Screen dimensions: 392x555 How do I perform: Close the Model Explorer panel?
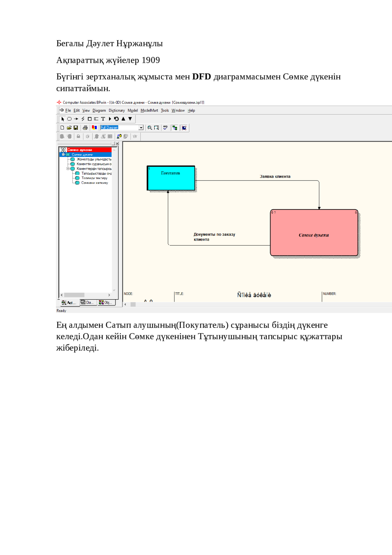(x=117, y=143)
